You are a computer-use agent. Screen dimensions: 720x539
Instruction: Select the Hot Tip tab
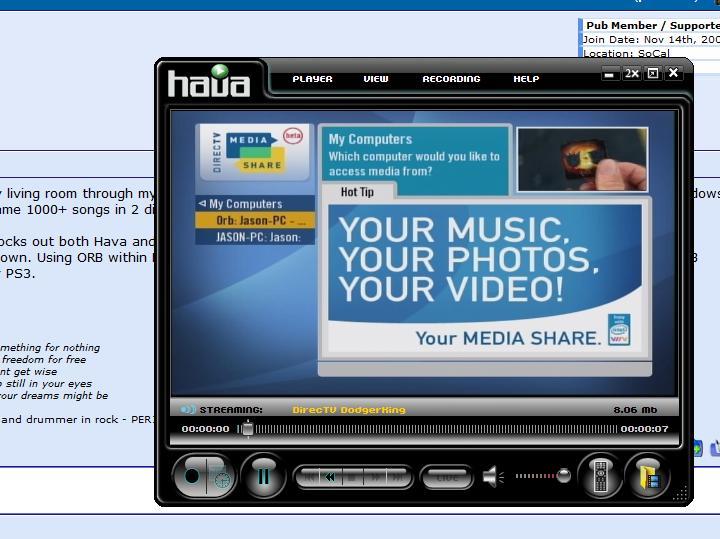point(358,191)
